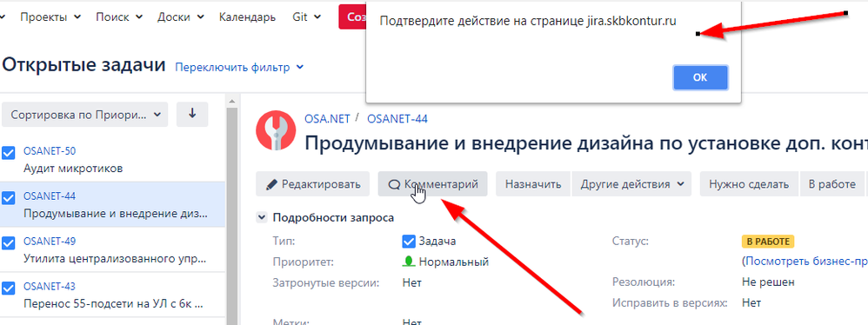The height and width of the screenshot is (325, 868).
Task: Select Утилита централизованного упр... row
Action: point(112,249)
